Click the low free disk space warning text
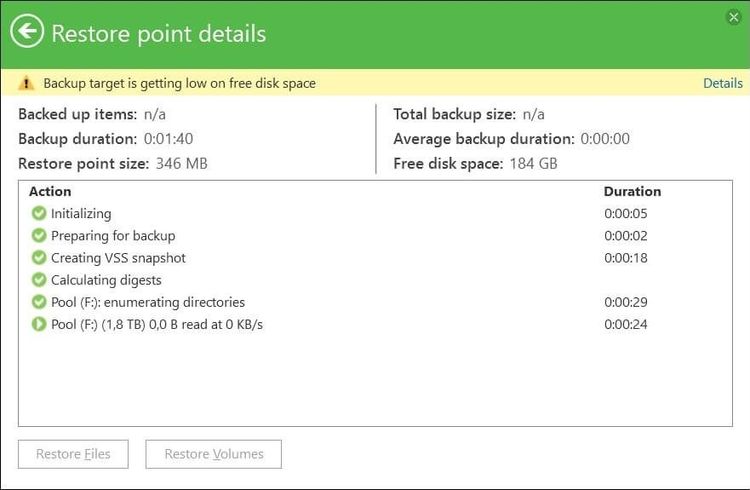Viewport: 750px width, 490px height. click(x=179, y=83)
